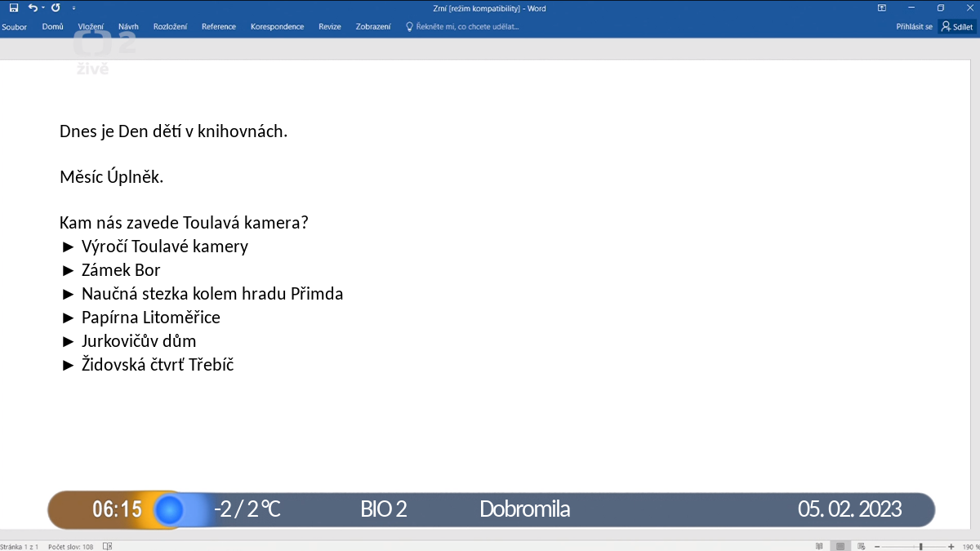Click the bullet line 'Zámek Bor'
Image resolution: width=980 pixels, height=551 pixels.
tap(111, 270)
